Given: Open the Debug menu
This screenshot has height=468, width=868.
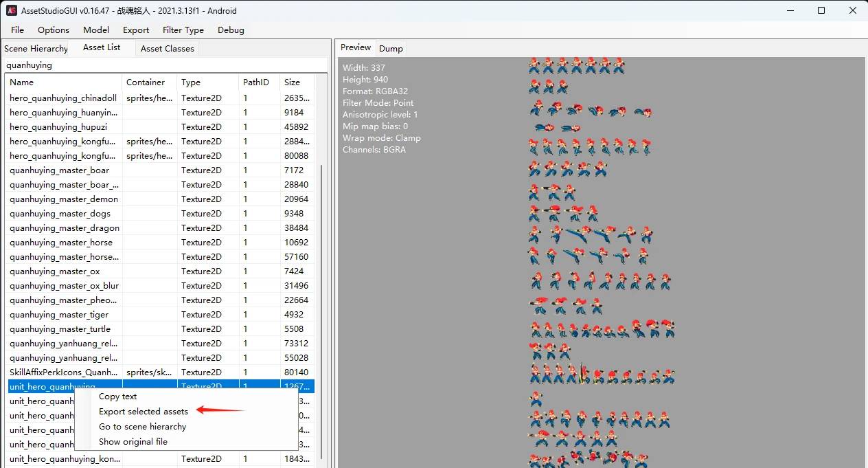Looking at the screenshot, I should (x=231, y=30).
